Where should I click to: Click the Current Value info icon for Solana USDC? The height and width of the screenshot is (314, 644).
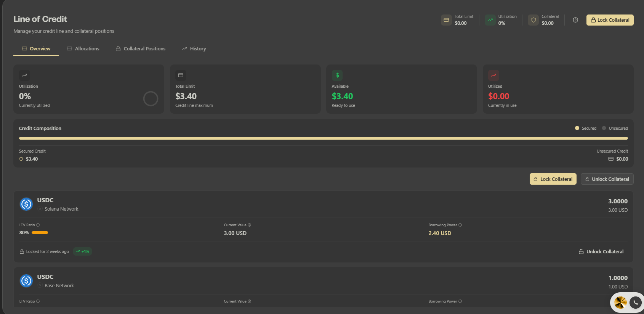(250, 225)
